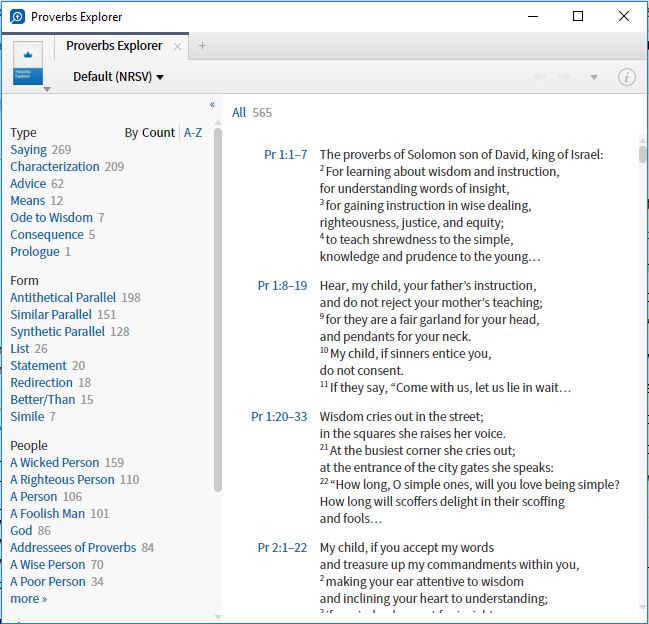Click the results pane scrollbar thumb
The image size is (649, 624).
tap(642, 154)
